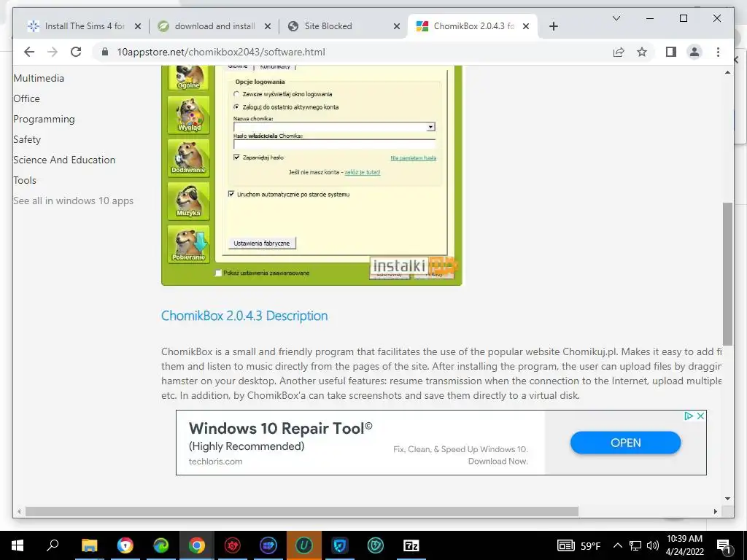Image resolution: width=747 pixels, height=560 pixels.
Task: Click the Muzyka hamster icon
Action: [189, 201]
